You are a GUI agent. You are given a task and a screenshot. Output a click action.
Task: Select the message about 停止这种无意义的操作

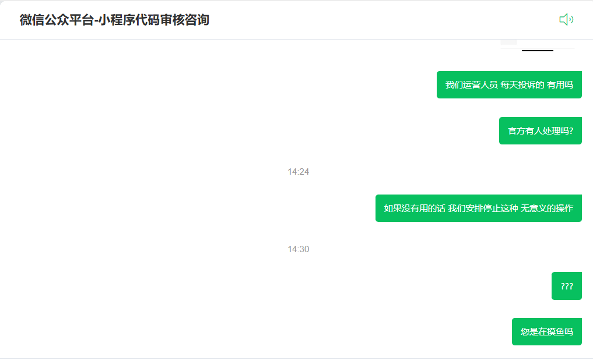point(478,208)
